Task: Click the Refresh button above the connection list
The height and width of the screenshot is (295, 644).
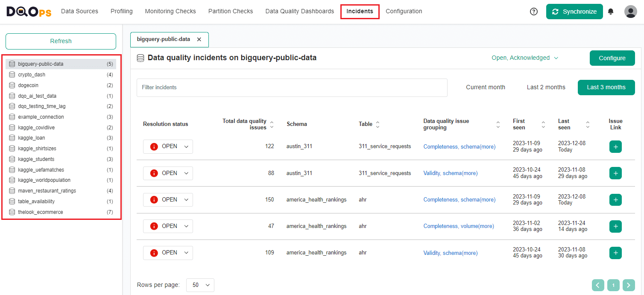Action: [x=60, y=41]
